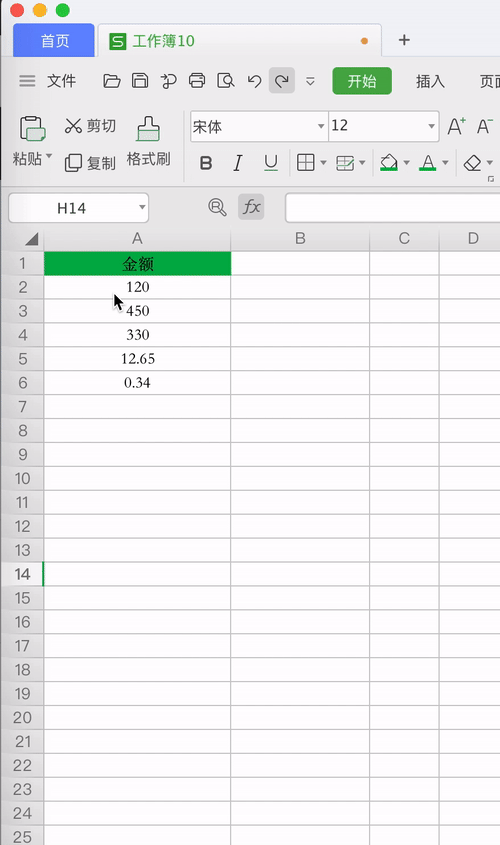Toggle bold formatting

click(206, 163)
